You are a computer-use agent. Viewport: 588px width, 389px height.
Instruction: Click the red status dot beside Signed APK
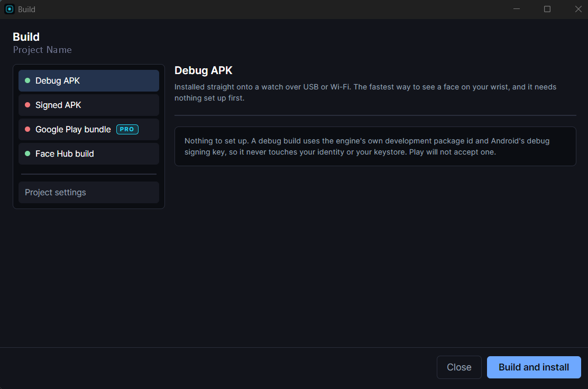tap(27, 105)
